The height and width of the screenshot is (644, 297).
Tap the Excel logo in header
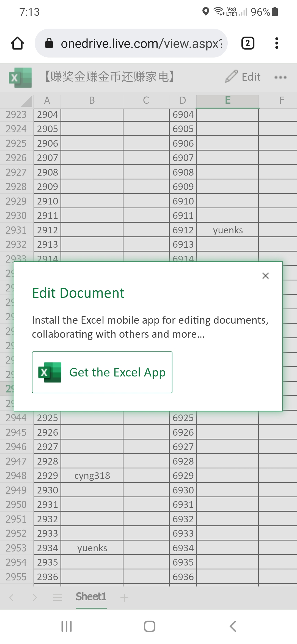point(20,78)
